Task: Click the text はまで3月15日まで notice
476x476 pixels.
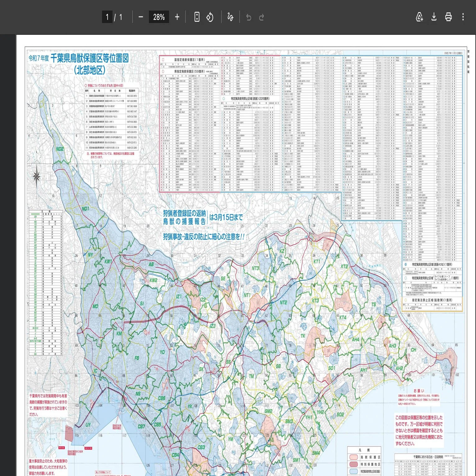Action: 226,217
